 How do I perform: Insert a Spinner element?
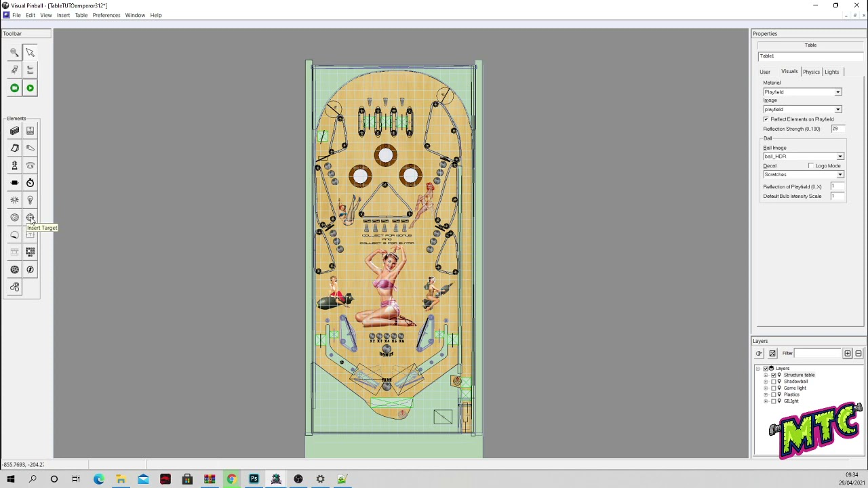pyautogui.click(x=14, y=182)
